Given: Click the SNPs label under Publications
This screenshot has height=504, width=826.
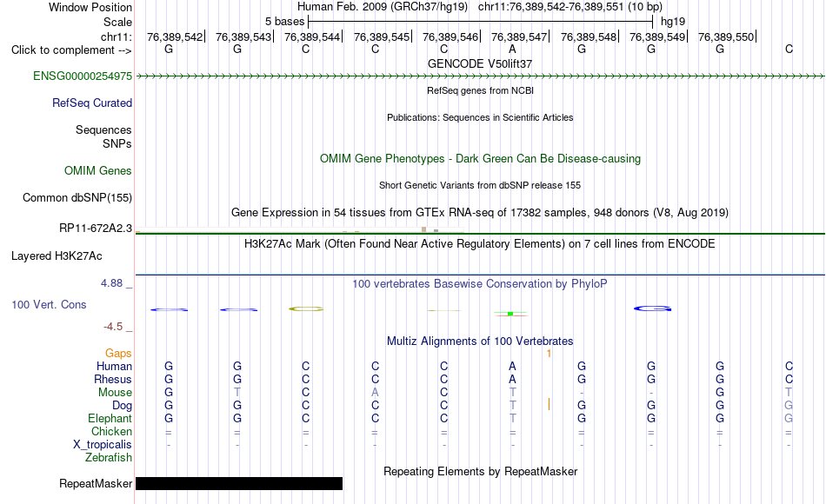Looking at the screenshot, I should 117,143.
